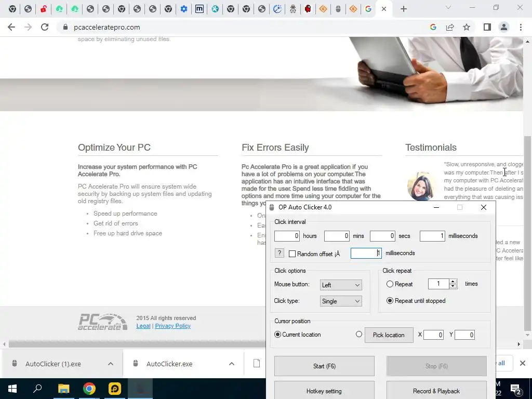Increase the repeat times spinner
This screenshot has width=532, height=399.
pyautogui.click(x=453, y=282)
